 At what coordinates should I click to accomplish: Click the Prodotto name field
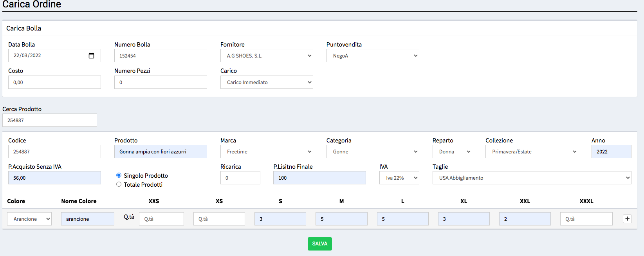coord(161,151)
